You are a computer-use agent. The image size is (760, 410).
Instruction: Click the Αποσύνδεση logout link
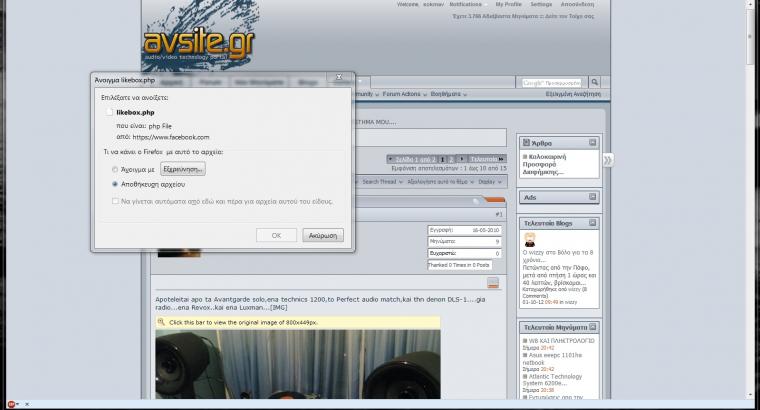coord(577,4)
